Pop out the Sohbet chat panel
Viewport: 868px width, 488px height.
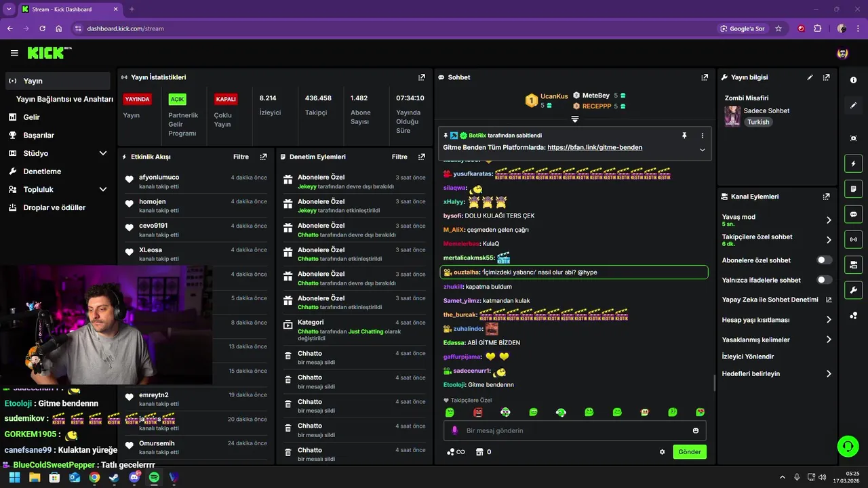tap(705, 77)
